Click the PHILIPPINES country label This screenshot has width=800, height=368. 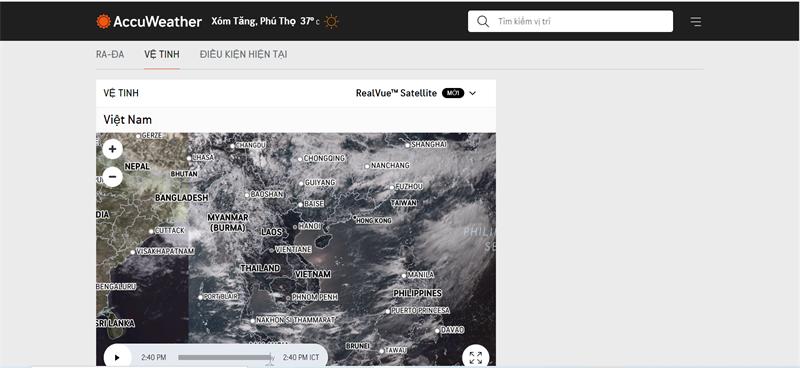tap(417, 293)
